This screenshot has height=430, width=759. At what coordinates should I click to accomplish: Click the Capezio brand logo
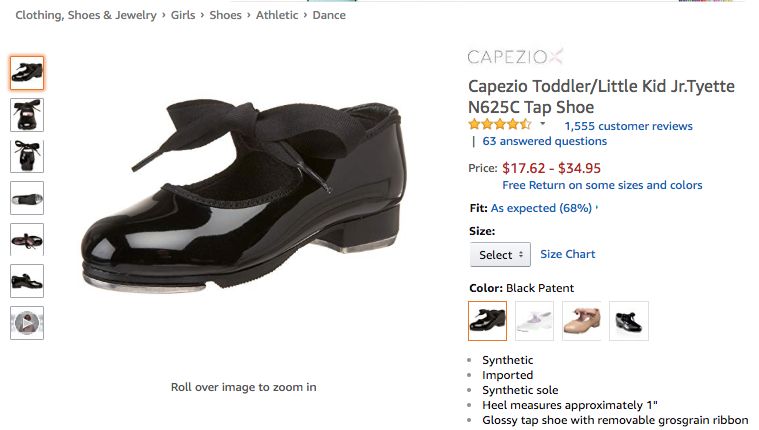[515, 56]
